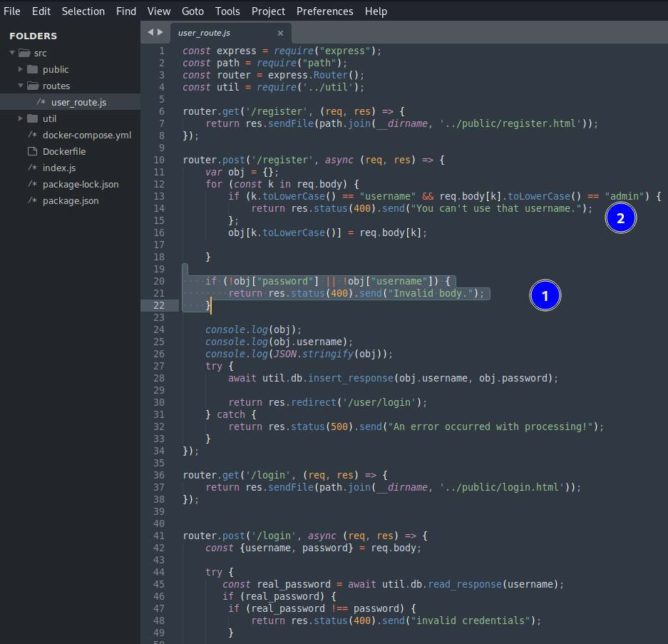The image size is (668, 644).
Task: Open the Find menu
Action: point(126,11)
